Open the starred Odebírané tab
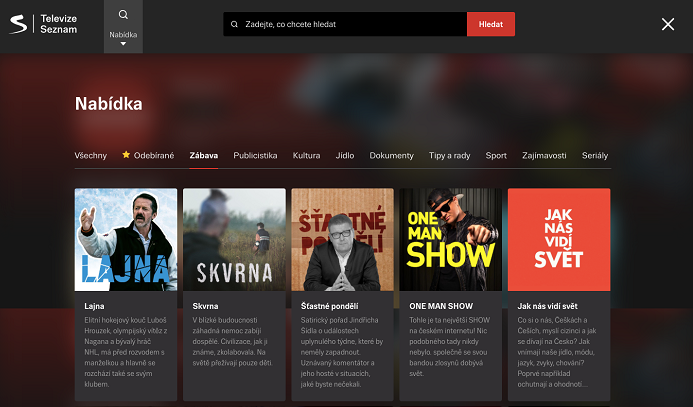 tap(148, 156)
